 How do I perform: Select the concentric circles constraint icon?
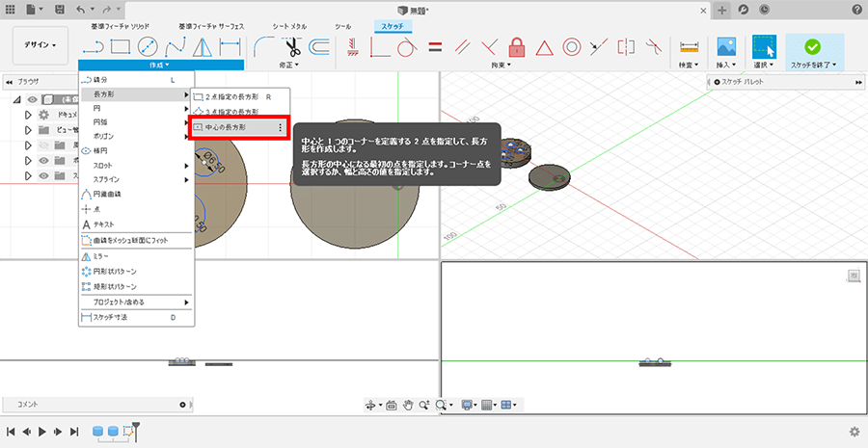coord(571,45)
